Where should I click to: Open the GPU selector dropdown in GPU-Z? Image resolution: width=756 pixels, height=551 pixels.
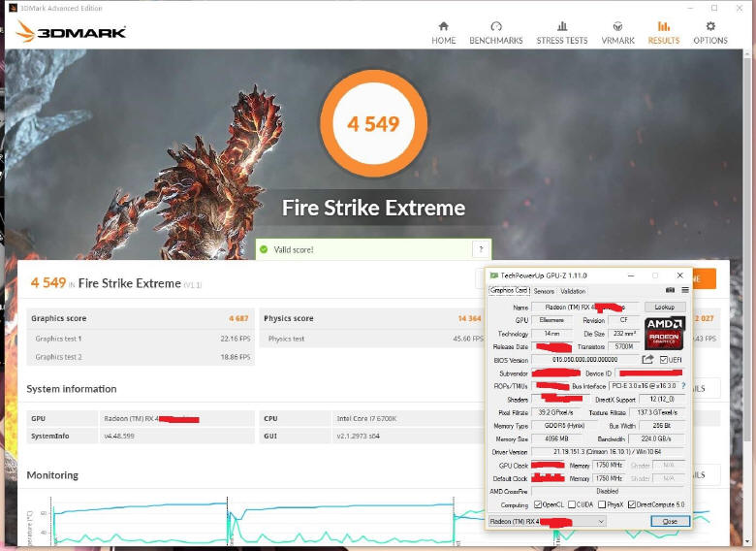(x=548, y=522)
